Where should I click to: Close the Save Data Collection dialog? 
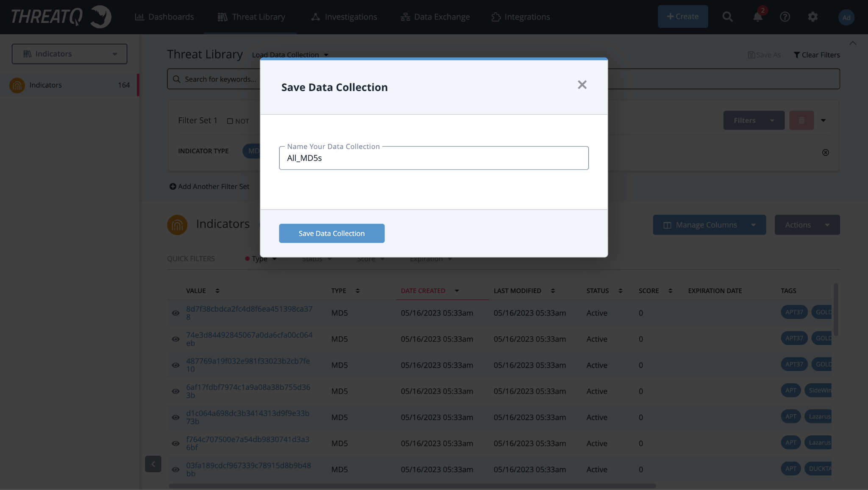(x=582, y=85)
